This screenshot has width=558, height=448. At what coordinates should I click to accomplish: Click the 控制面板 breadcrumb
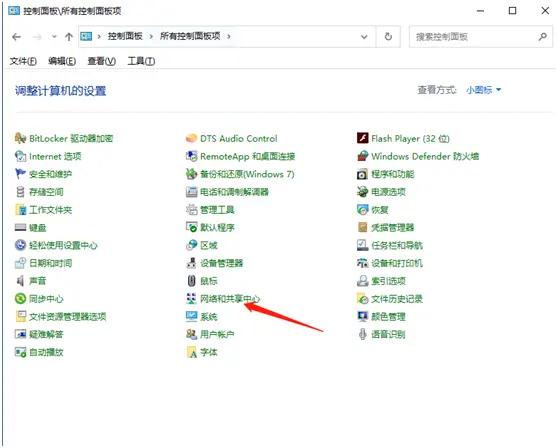pyautogui.click(x=125, y=36)
